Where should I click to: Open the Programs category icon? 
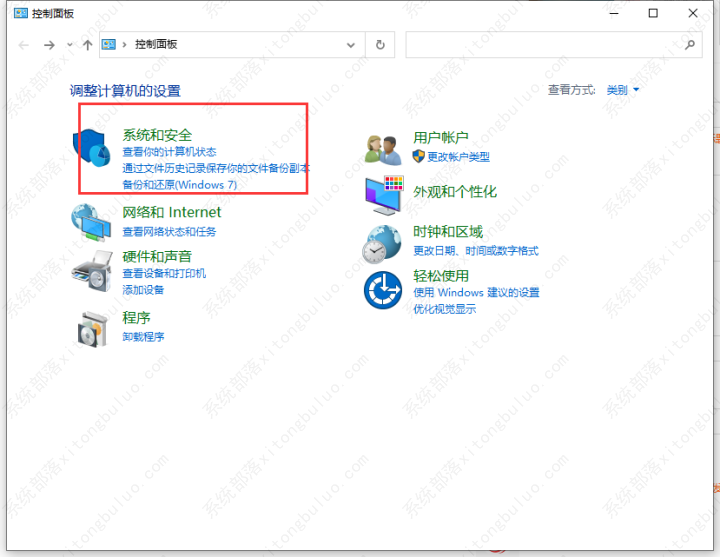point(92,327)
